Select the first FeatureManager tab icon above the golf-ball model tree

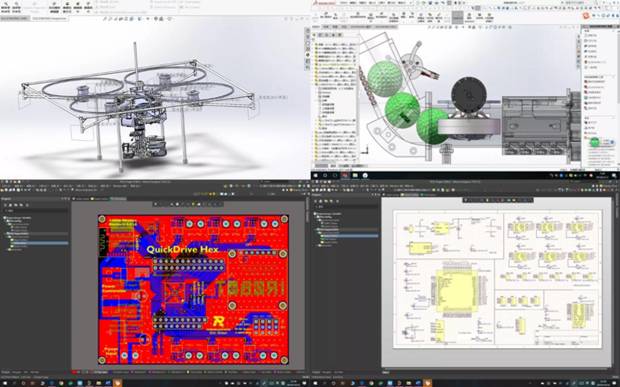[315, 35]
